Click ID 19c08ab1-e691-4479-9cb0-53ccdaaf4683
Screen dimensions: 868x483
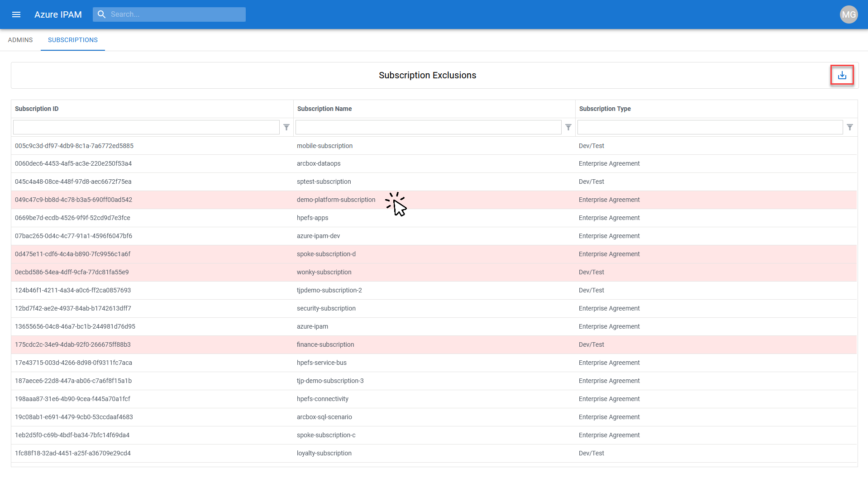pos(74,417)
